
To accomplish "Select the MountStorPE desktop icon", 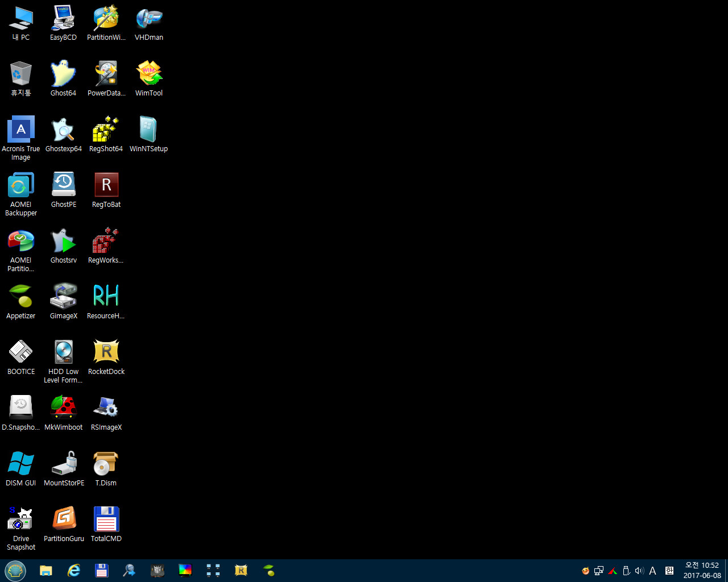I will (64, 469).
